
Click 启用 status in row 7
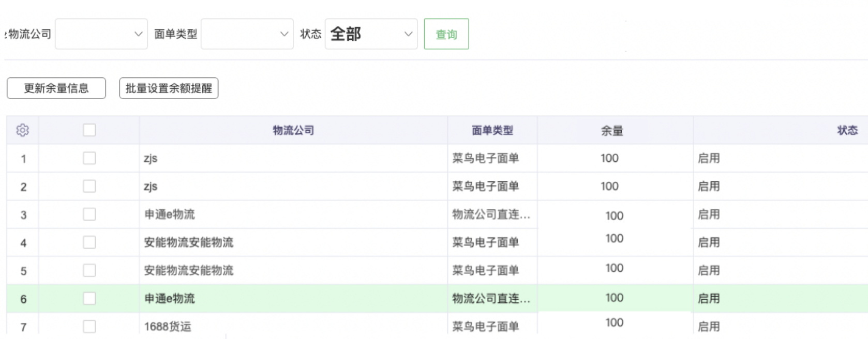pos(709,326)
